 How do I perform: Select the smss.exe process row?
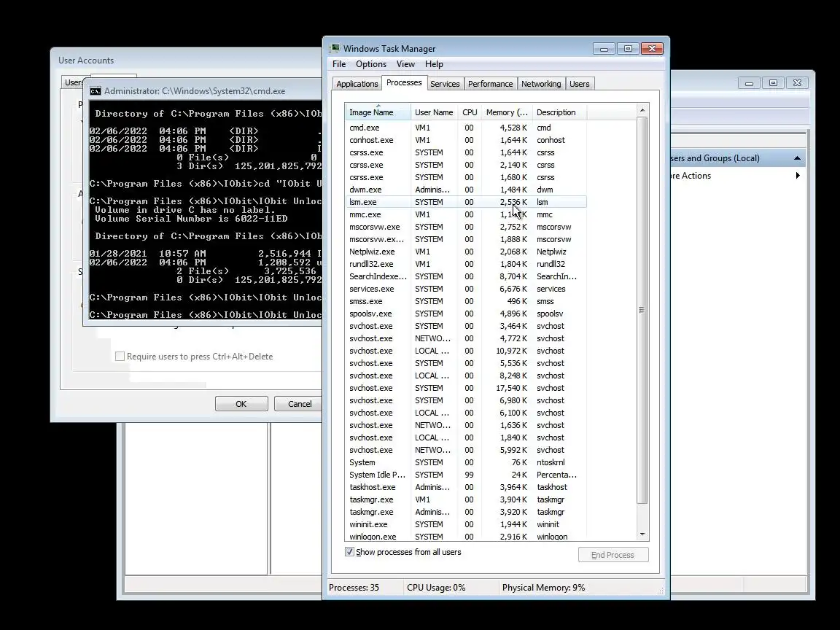click(466, 301)
